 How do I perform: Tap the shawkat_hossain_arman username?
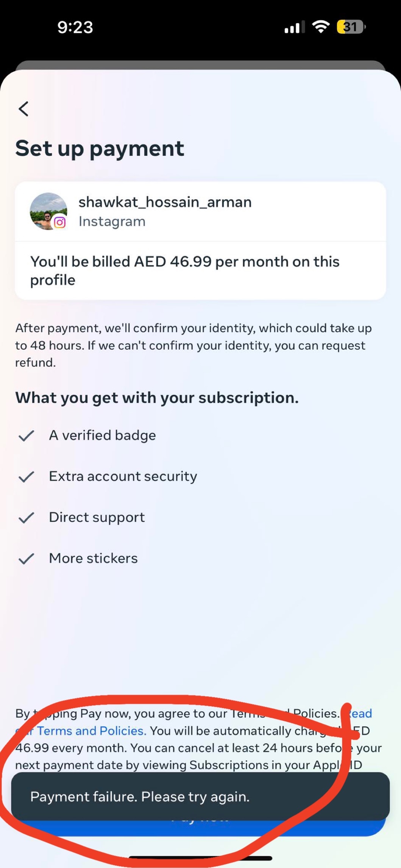pos(165,202)
